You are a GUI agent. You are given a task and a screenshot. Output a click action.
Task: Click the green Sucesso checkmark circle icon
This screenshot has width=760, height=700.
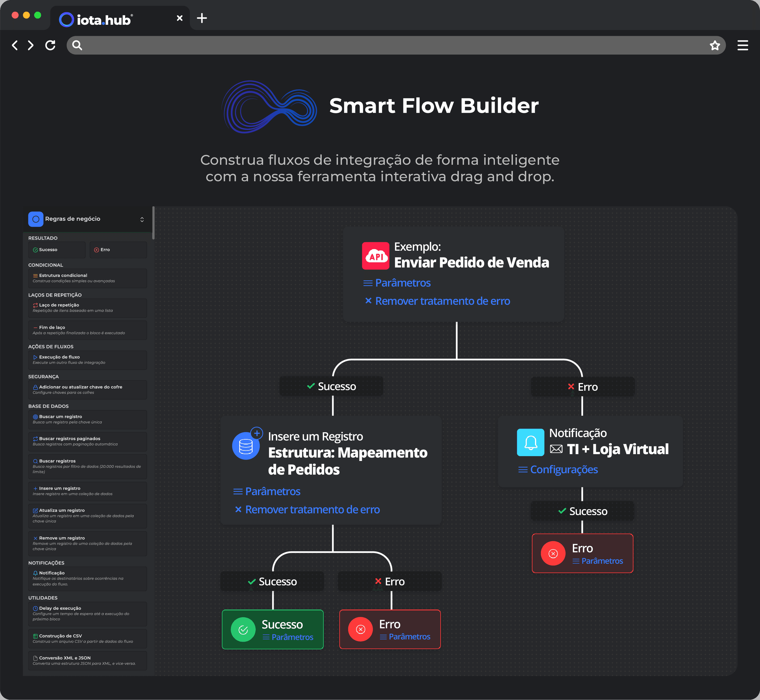point(243,629)
